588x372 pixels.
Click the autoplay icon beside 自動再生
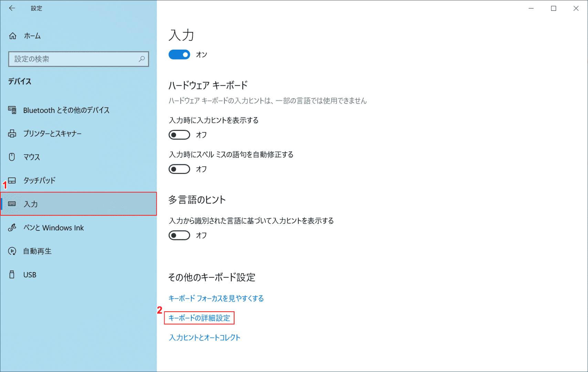coord(12,251)
